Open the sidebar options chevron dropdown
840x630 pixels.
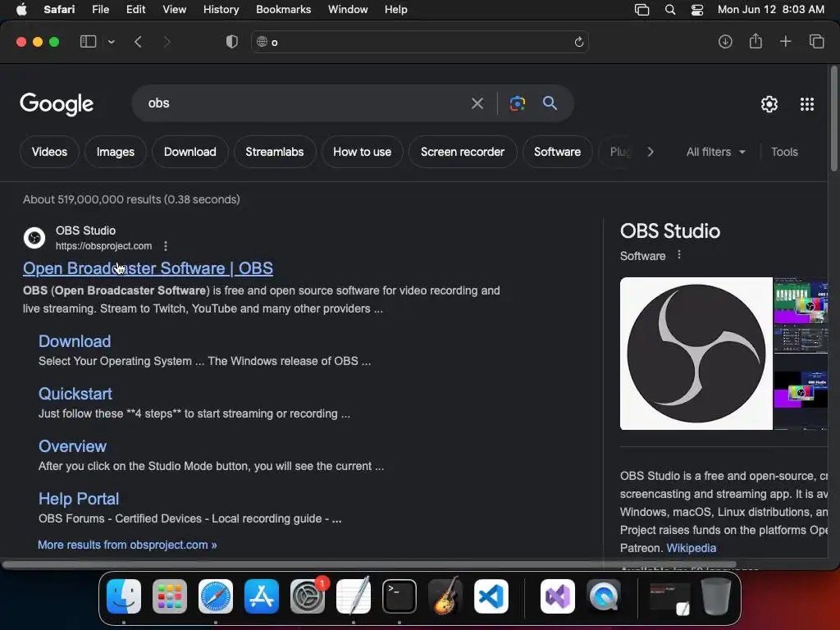click(x=111, y=42)
